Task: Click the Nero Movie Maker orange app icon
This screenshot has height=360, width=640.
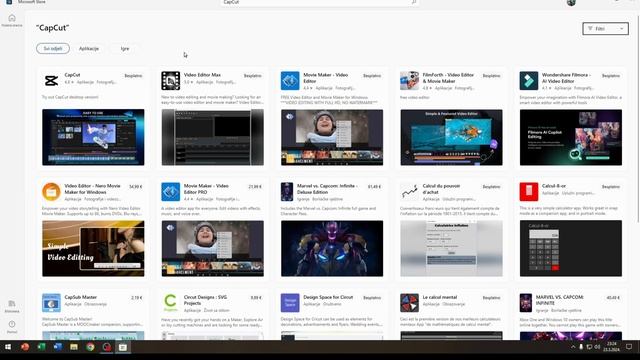Action: [x=51, y=192]
